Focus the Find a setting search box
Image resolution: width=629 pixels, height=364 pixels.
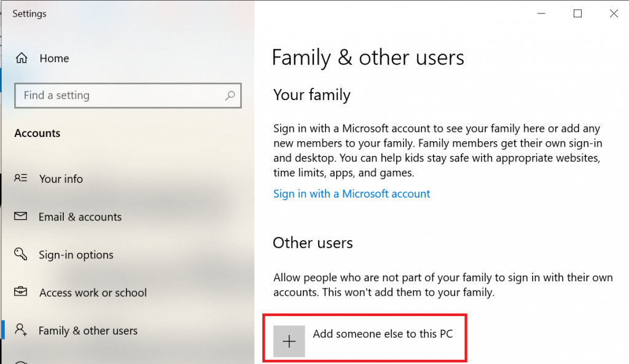[128, 95]
